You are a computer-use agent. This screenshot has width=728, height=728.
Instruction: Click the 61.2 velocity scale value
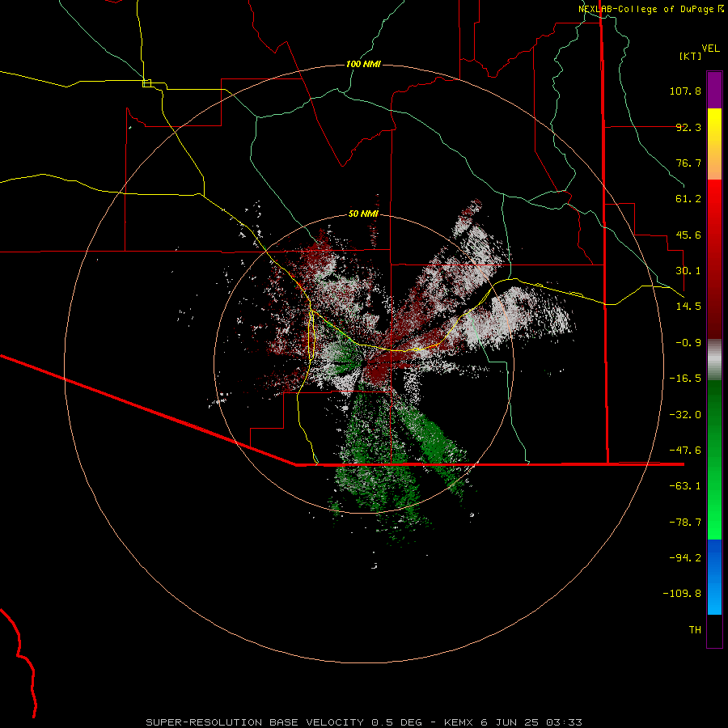[x=688, y=199]
